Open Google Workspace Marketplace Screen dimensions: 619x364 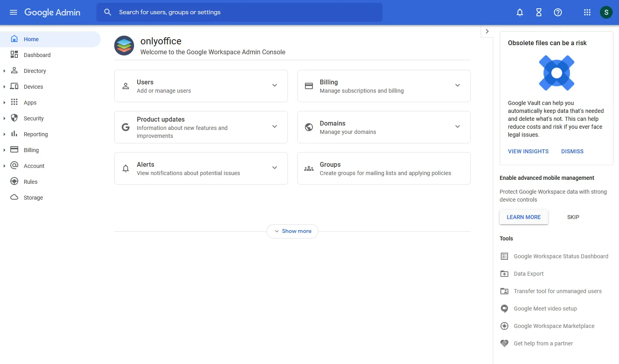coord(554,326)
